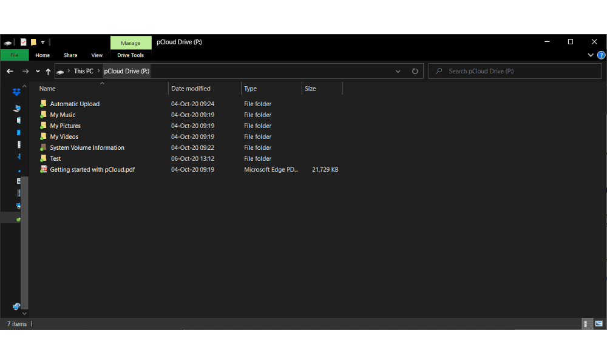Click the drive icon in the address bar
This screenshot has height=364, width=607.
pos(60,72)
